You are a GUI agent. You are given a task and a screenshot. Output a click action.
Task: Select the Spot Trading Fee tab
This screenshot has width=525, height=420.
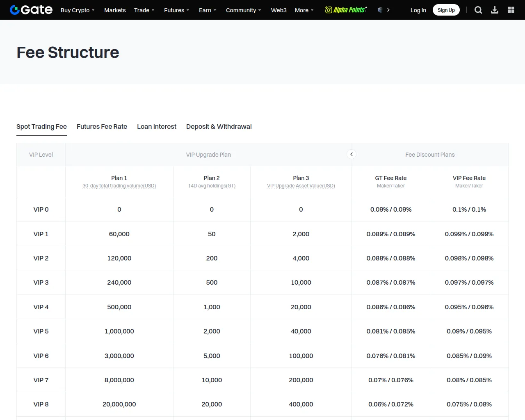[x=41, y=127]
